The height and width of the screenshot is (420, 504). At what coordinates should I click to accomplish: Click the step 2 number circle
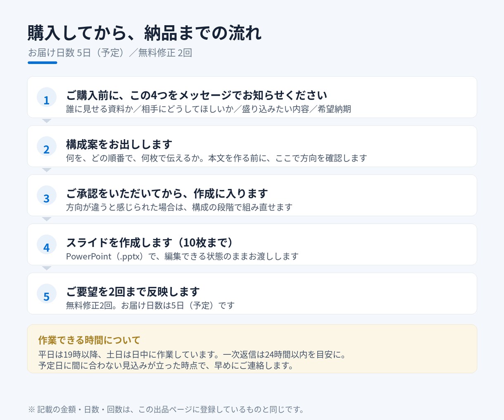(x=47, y=147)
